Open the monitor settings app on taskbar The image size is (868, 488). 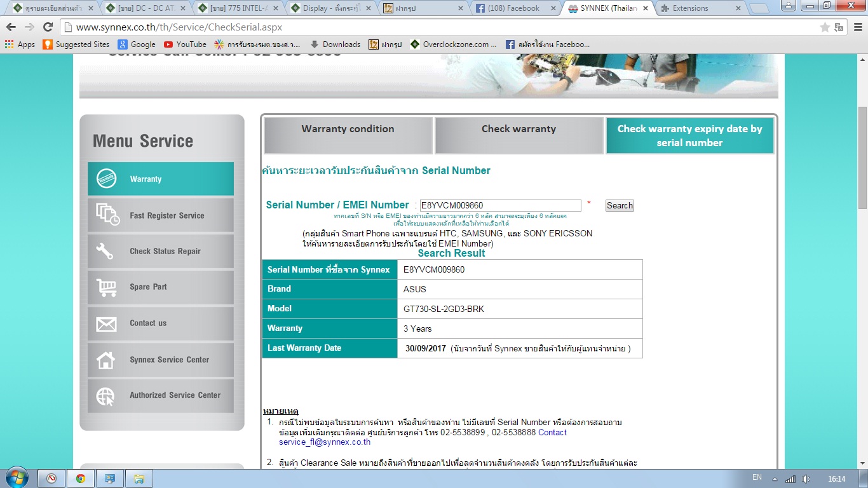coord(110,478)
